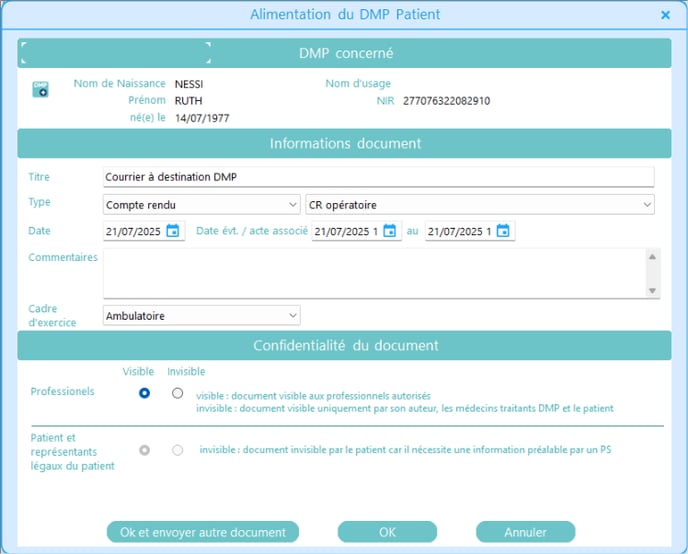Image resolution: width=688 pixels, height=554 pixels.
Task: Open the Ambulatoire cadre d'exercice dropdown
Action: pos(201,315)
